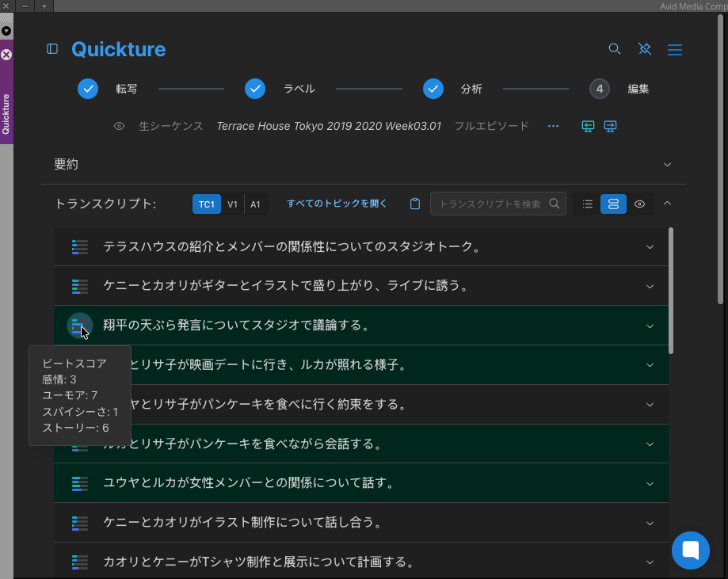Click the outer panel vertical scrollbar
Viewport: 728px width, 579px height.
[x=721, y=158]
